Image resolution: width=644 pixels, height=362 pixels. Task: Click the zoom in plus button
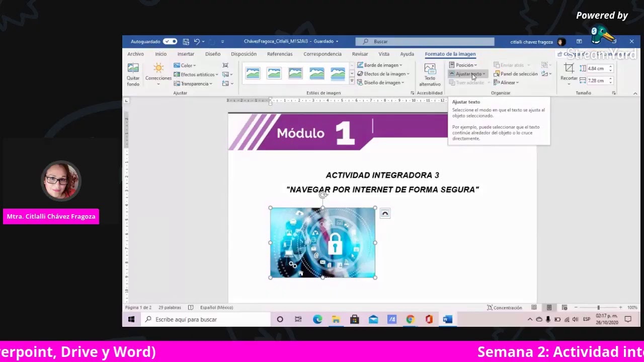click(620, 308)
